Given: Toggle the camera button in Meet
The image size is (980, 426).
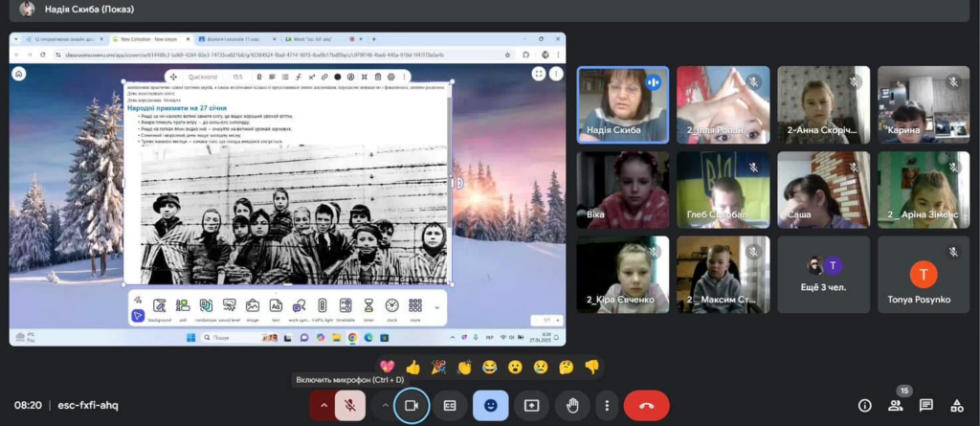Looking at the screenshot, I should (412, 405).
